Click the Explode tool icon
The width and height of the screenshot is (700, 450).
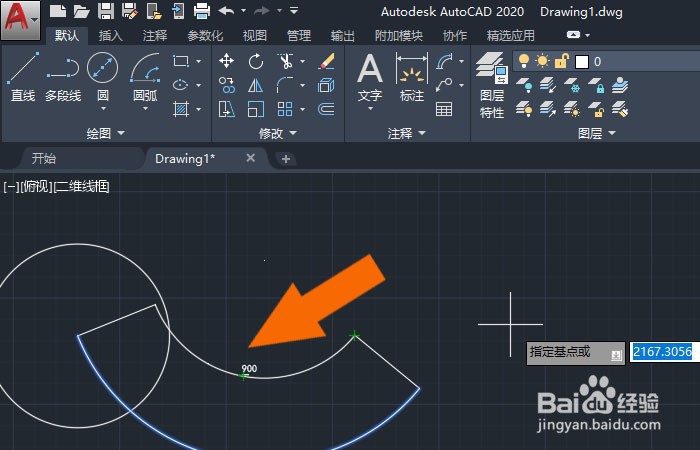(x=327, y=85)
